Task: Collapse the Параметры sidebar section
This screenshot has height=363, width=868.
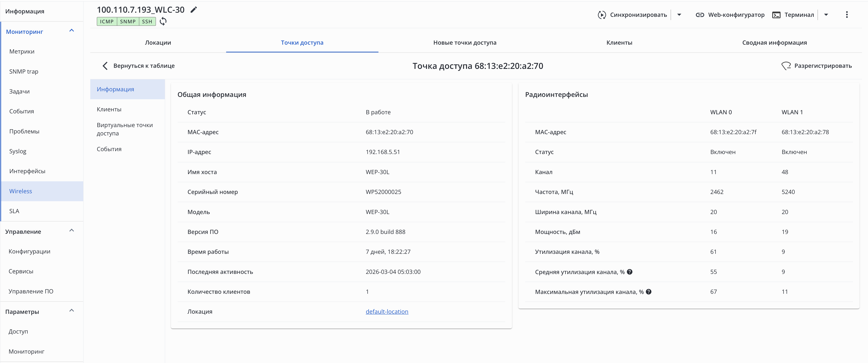Action: pyautogui.click(x=71, y=311)
